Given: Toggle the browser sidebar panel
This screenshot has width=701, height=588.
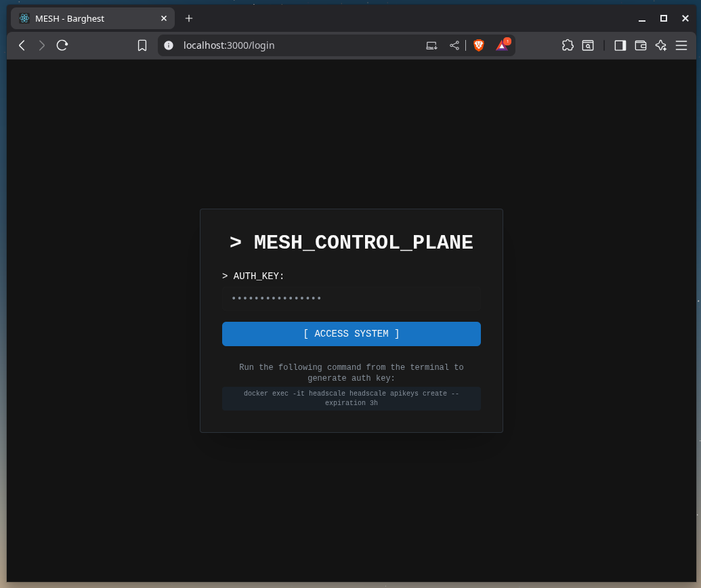Looking at the screenshot, I should pos(620,45).
